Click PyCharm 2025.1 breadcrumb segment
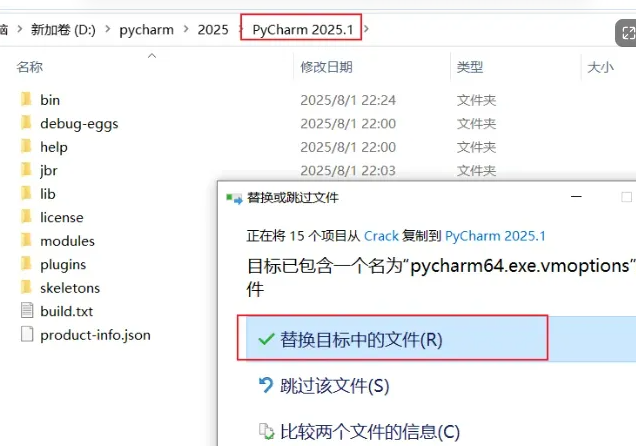The width and height of the screenshot is (636, 446). [303, 30]
